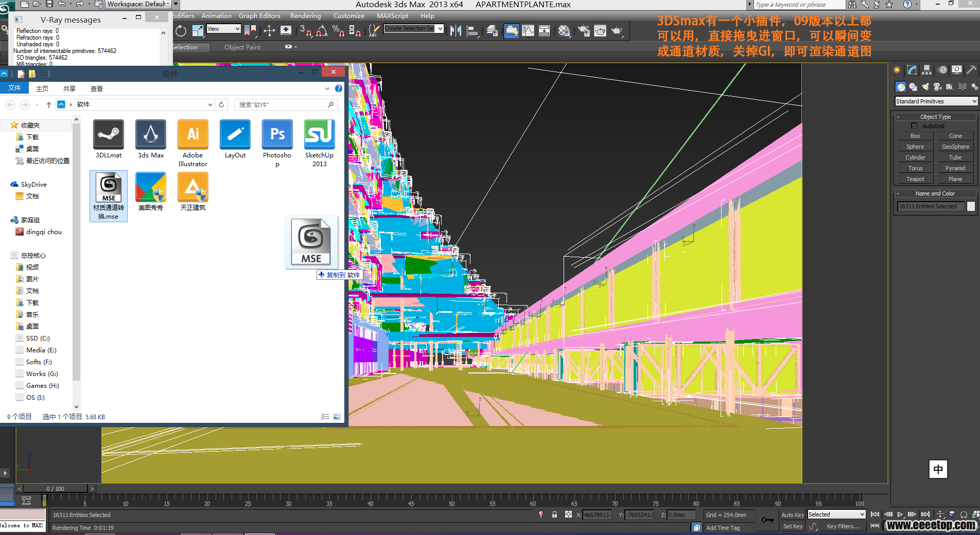980x535 pixels.
Task: Open the Rendered Frame Window
Action: (600, 31)
